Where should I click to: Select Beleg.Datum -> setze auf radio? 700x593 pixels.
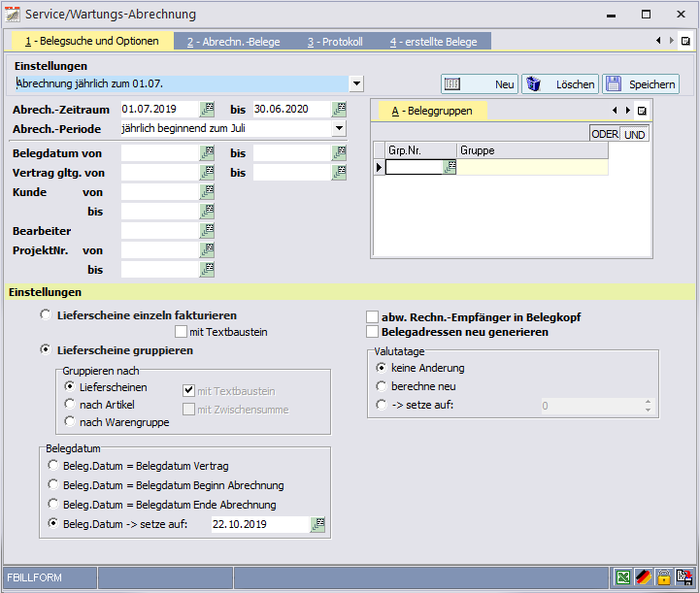[53, 523]
